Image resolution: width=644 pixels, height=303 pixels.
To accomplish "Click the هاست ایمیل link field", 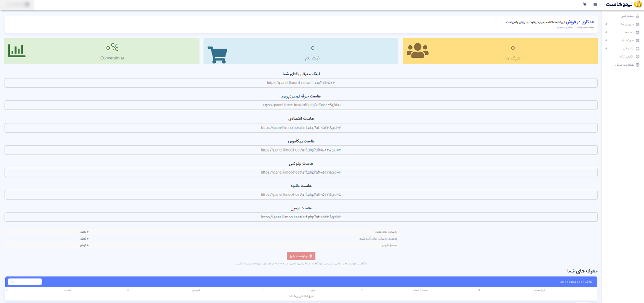I will point(301,217).
